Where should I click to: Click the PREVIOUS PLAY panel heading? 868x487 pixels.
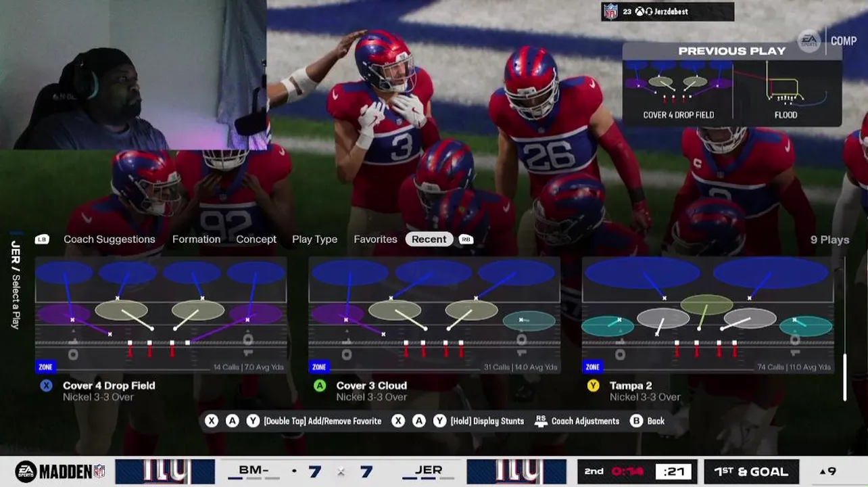click(x=732, y=51)
